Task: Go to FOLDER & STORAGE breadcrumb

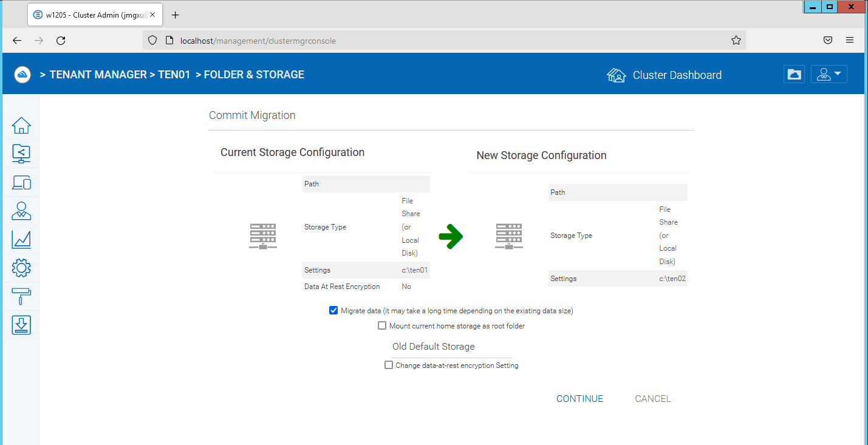Action: 254,75
